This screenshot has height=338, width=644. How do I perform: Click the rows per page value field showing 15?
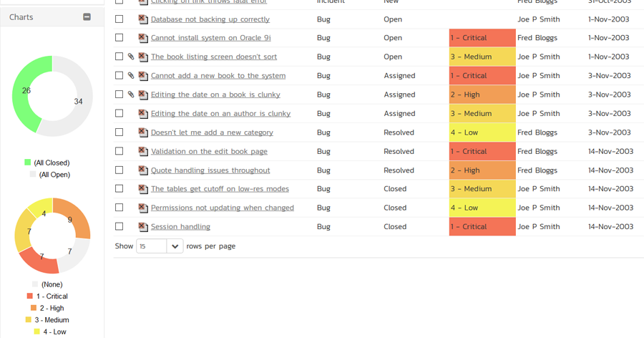click(151, 246)
